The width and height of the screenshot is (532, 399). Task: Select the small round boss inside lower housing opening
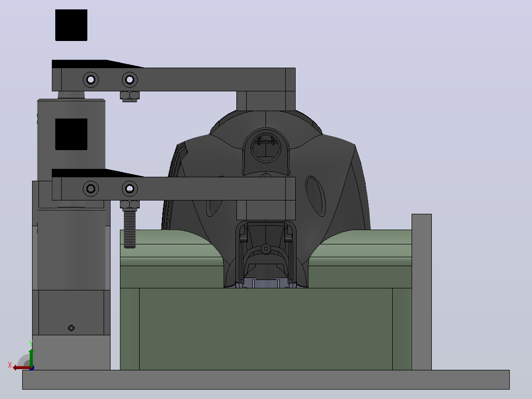tap(266, 249)
